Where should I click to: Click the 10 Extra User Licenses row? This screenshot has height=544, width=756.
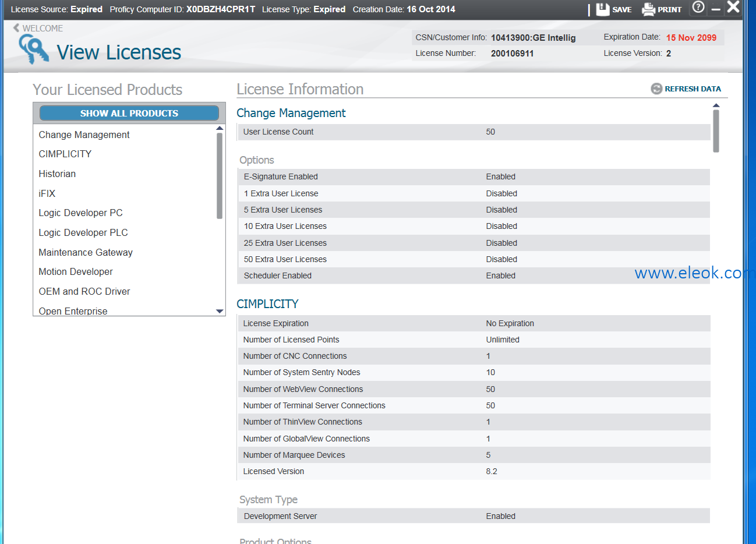click(x=474, y=226)
